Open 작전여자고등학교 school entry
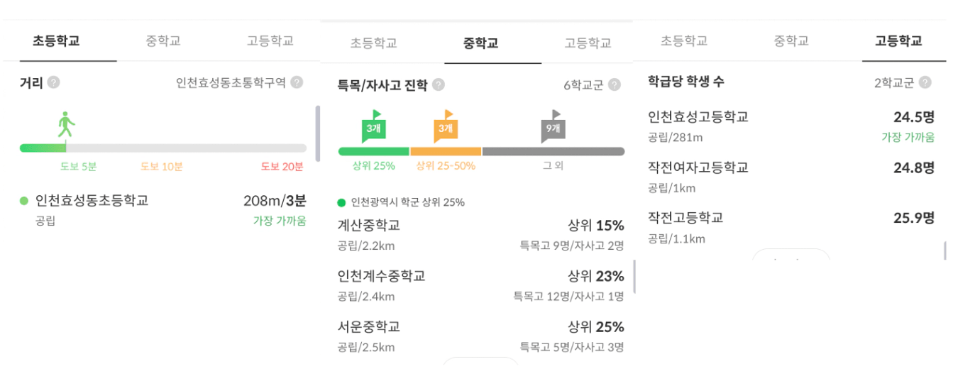Viewport: 980px width, 369px height. point(698,167)
